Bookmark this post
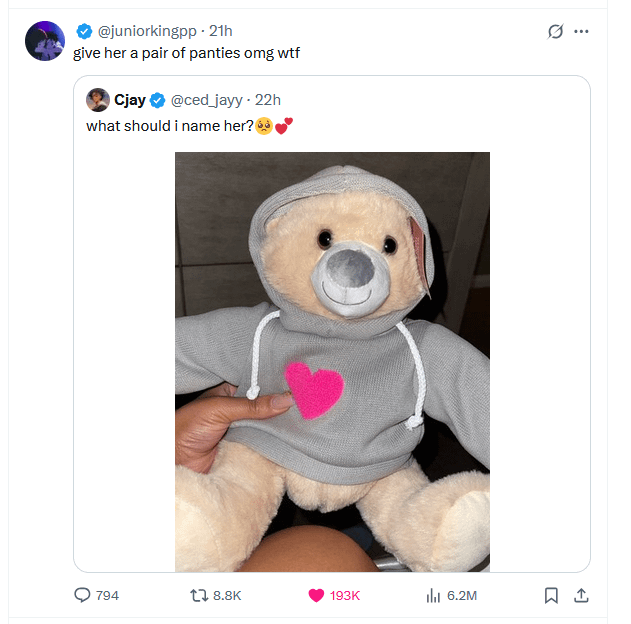This screenshot has width=631, height=624. pos(551,595)
